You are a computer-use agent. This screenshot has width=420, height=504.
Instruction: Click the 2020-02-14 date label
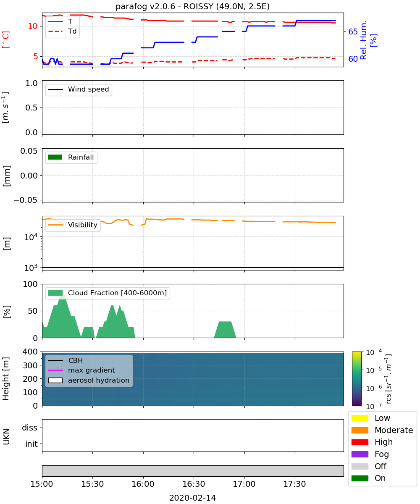[193, 498]
